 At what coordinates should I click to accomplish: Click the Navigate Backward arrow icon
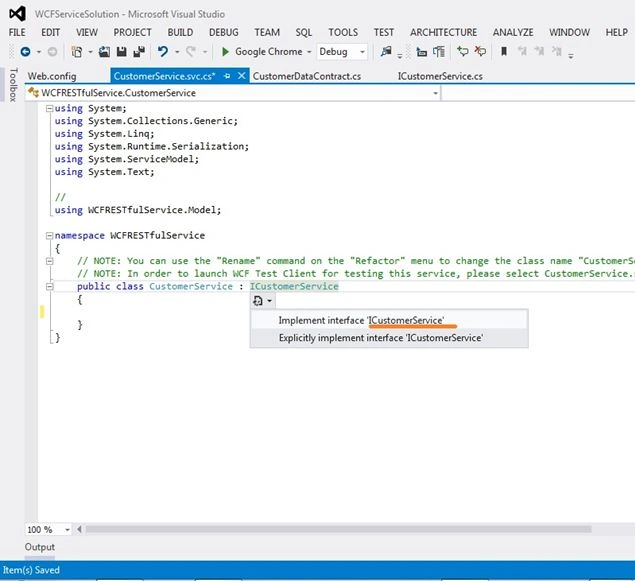pyautogui.click(x=25, y=52)
